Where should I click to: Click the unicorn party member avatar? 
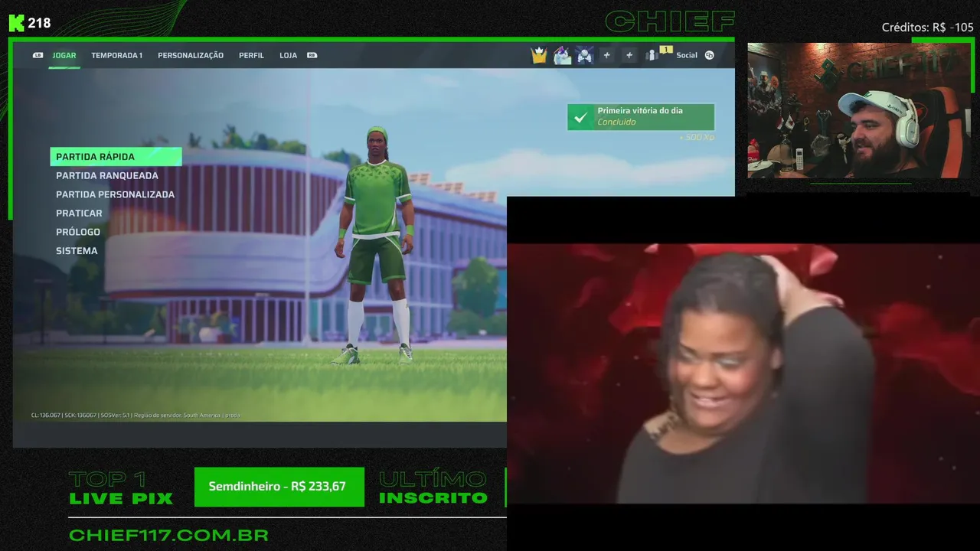(x=562, y=55)
